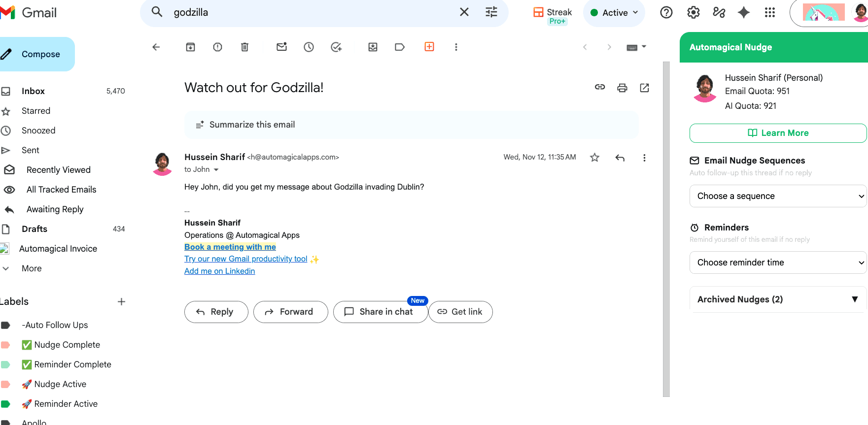Screen dimensions: 868x425
Task: Snooze this email with the clock icon
Action: 309,47
